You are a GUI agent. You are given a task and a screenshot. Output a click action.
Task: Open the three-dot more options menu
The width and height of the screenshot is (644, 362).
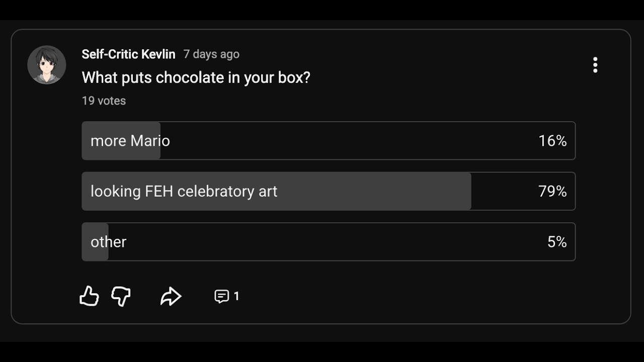pos(595,65)
